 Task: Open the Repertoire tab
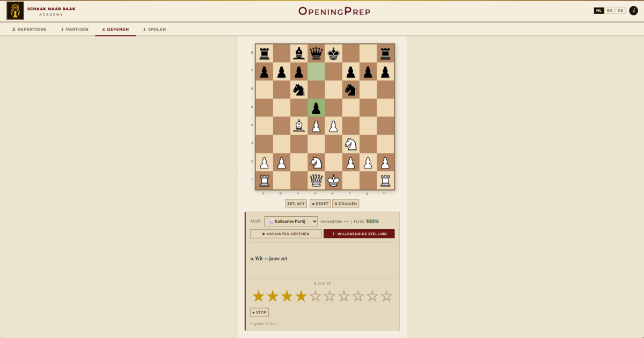pyautogui.click(x=30, y=30)
